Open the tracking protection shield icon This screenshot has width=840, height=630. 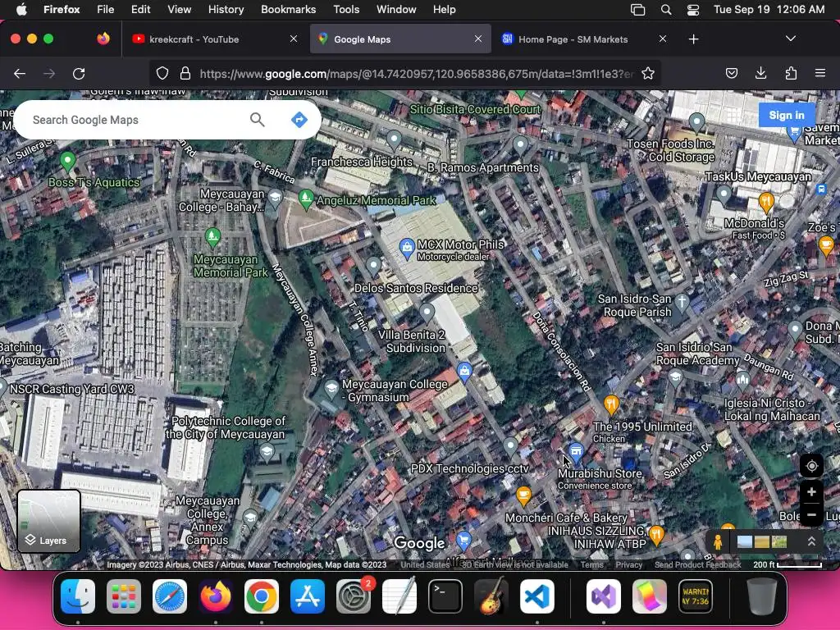click(162, 73)
